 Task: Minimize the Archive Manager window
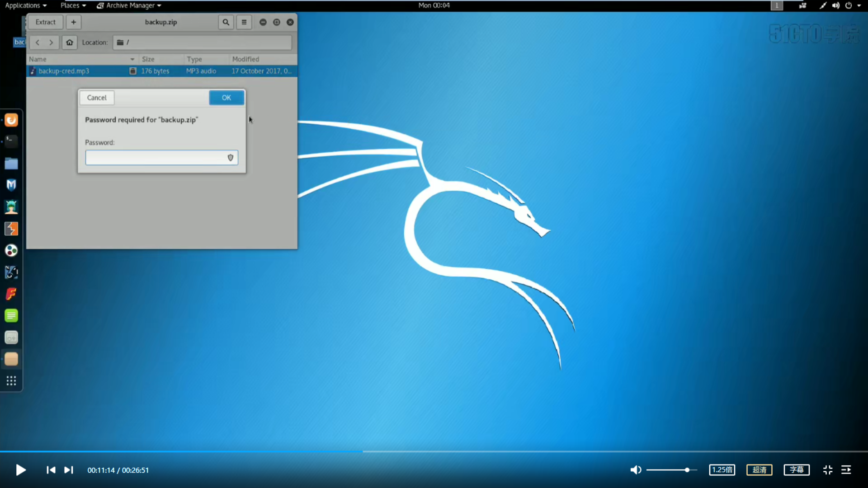(x=263, y=22)
